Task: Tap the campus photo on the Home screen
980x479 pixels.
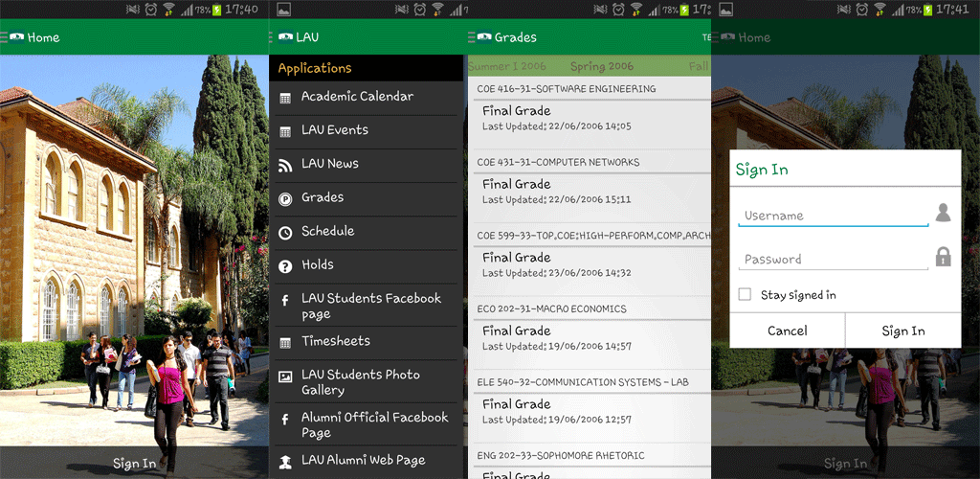Action: click(134, 250)
